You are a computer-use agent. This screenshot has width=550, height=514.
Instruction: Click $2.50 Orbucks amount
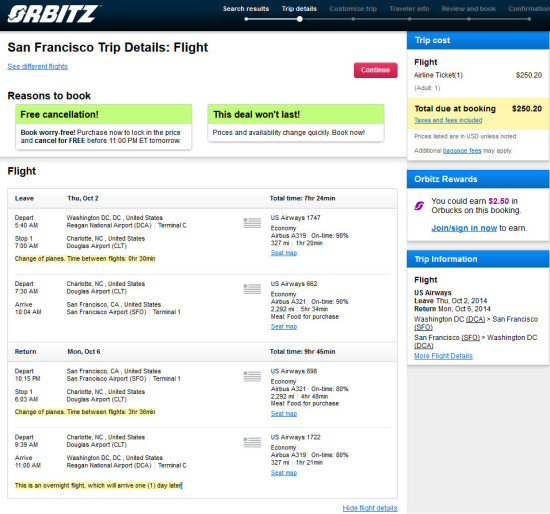click(x=498, y=201)
